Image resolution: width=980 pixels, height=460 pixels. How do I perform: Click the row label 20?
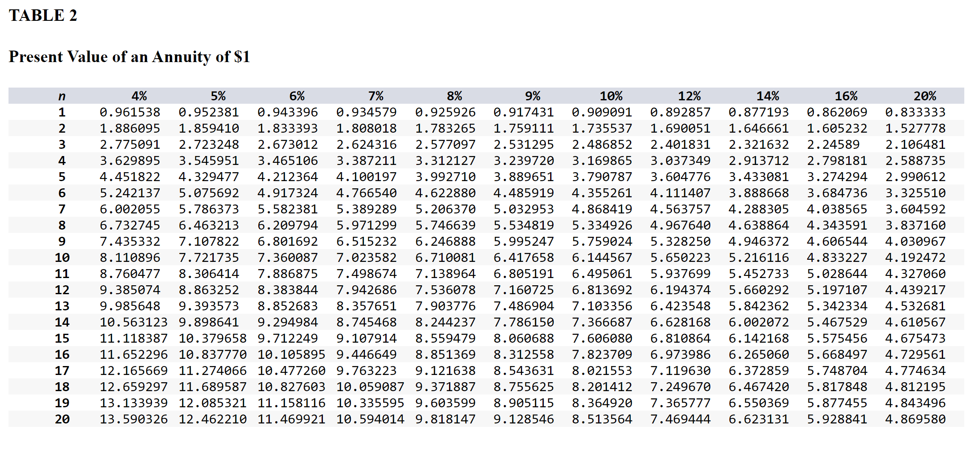[62, 419]
